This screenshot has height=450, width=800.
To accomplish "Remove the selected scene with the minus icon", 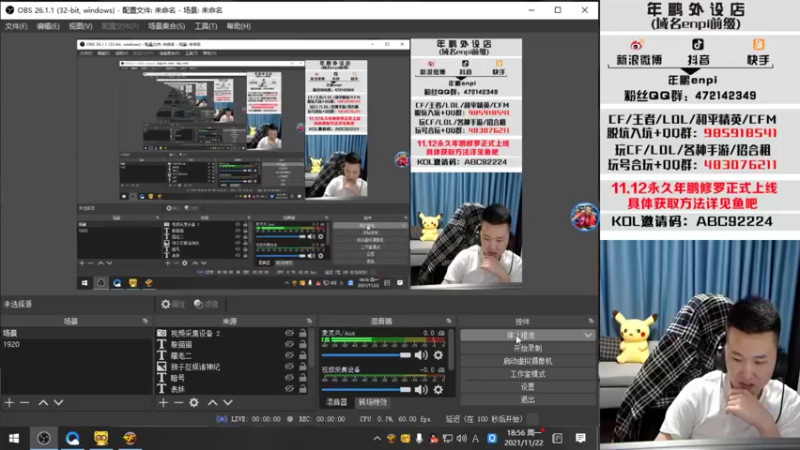I will [x=24, y=403].
